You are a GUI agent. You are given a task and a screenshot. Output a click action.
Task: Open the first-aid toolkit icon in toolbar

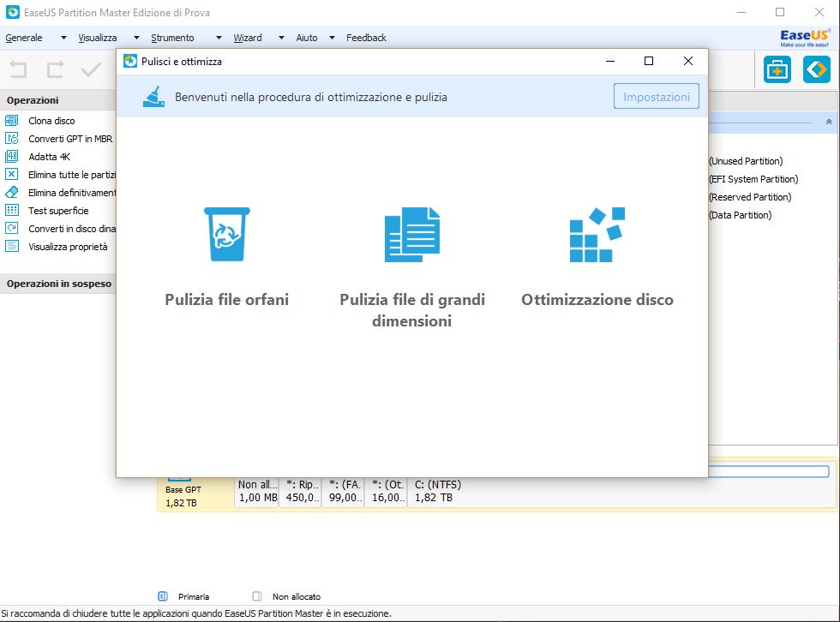[777, 70]
